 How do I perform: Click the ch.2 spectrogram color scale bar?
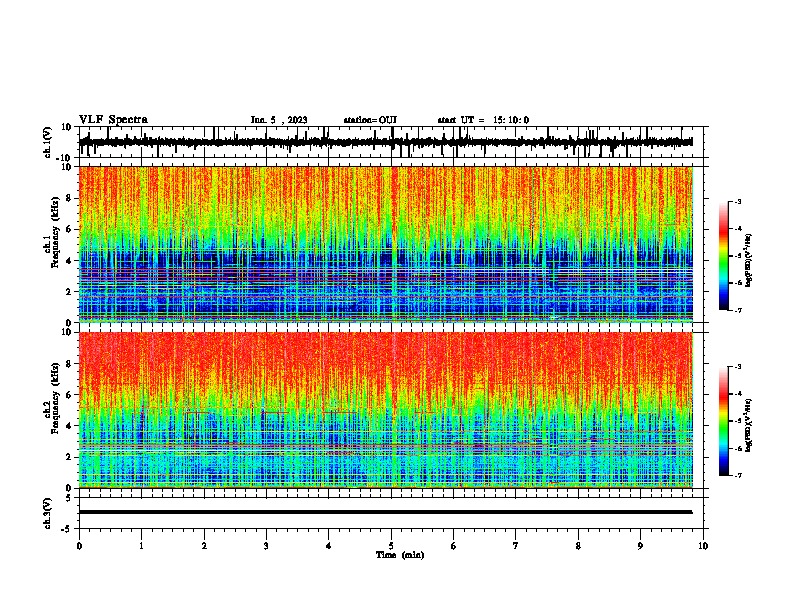(x=723, y=421)
